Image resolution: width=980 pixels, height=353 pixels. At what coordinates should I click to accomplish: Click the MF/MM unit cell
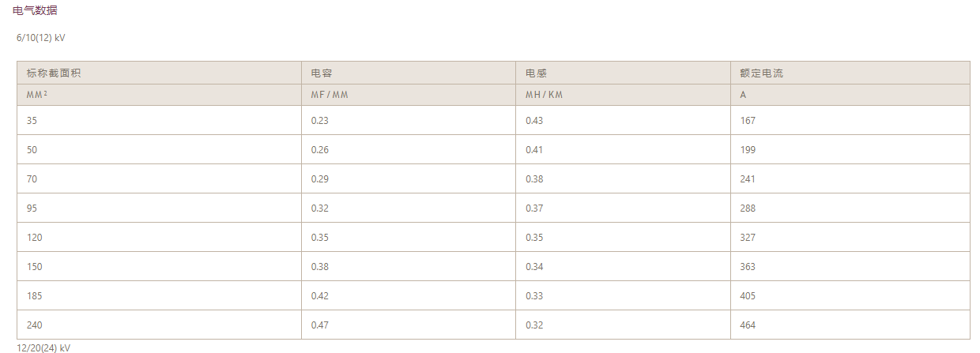[329, 95]
